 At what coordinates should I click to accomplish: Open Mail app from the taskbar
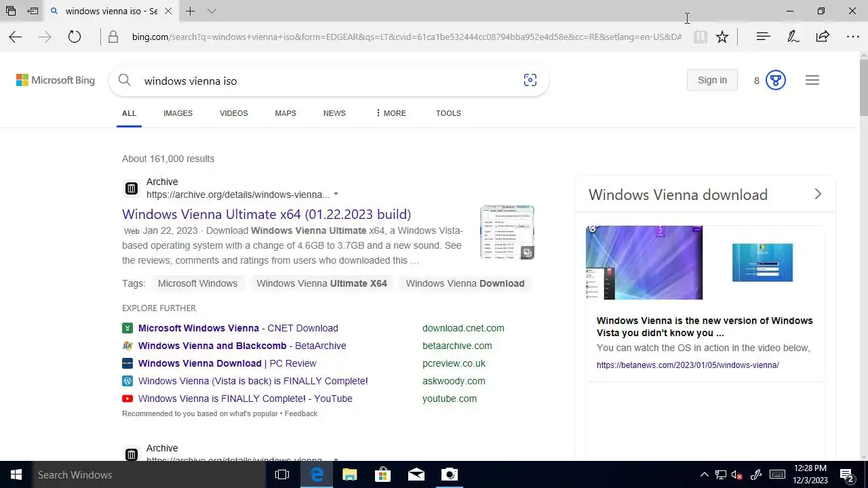[x=416, y=475]
